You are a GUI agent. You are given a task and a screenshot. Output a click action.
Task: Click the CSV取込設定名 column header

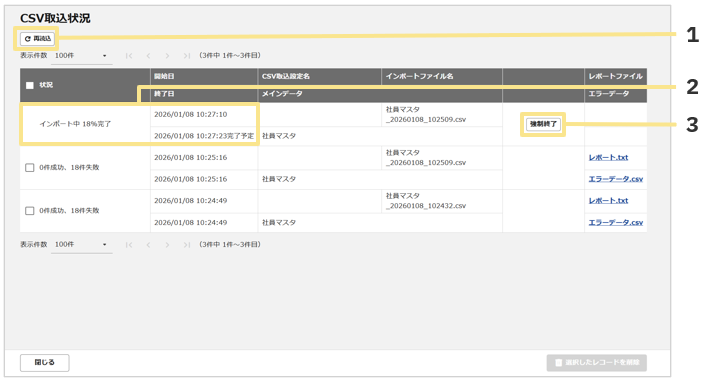pos(320,77)
